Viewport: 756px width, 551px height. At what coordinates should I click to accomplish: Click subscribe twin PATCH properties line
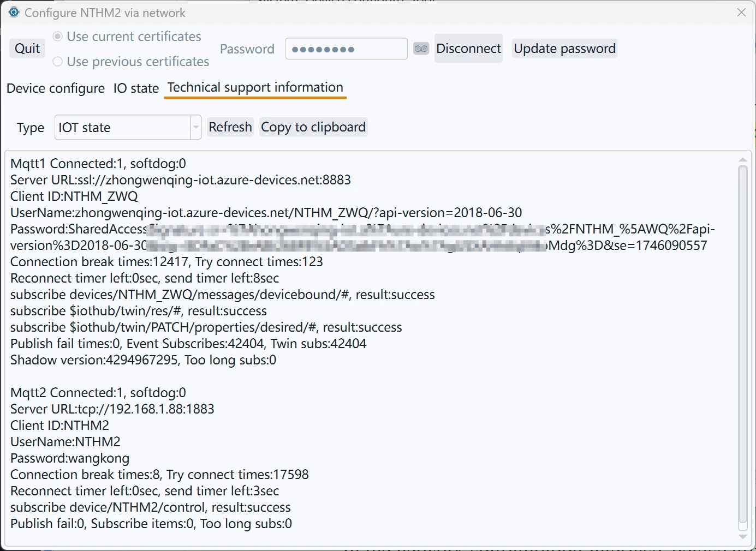tap(206, 327)
